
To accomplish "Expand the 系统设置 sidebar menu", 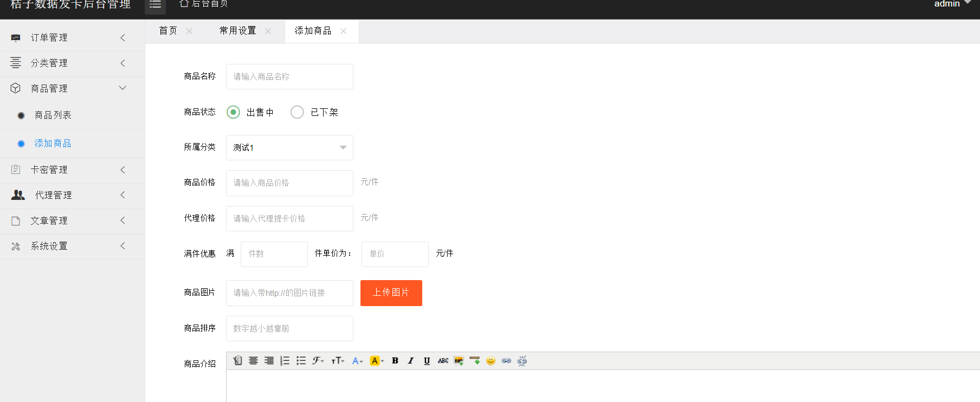I will point(72,246).
